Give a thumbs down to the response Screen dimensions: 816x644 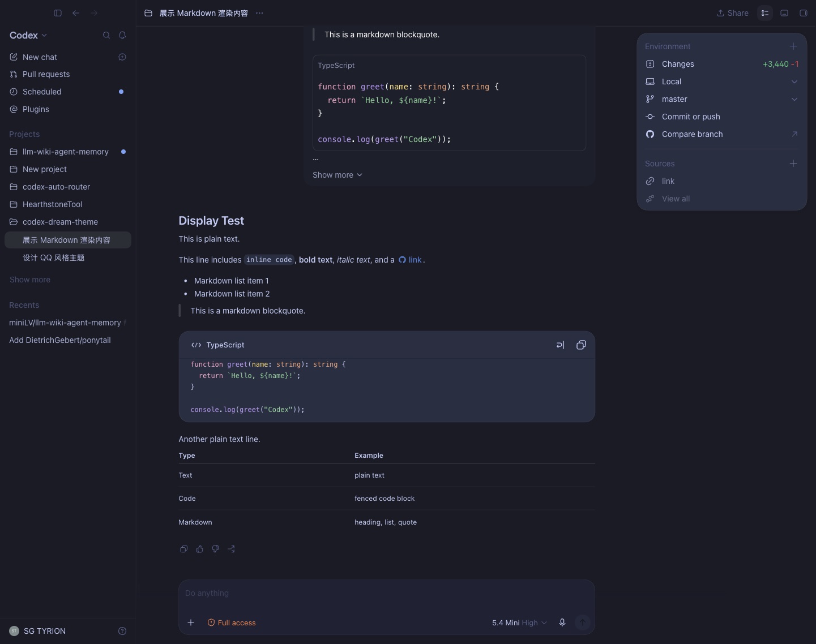tap(215, 549)
